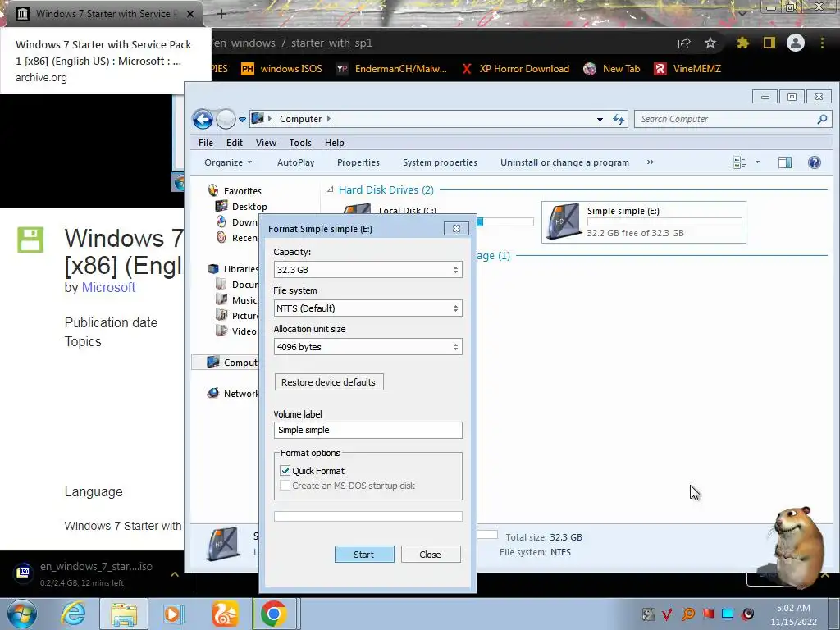Click the format progress bar
840x630 pixels.
[367, 516]
